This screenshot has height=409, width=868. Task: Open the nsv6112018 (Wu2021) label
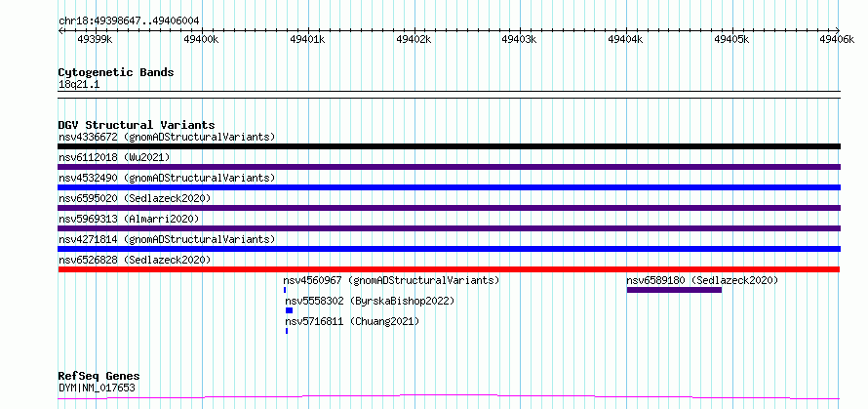[114, 157]
